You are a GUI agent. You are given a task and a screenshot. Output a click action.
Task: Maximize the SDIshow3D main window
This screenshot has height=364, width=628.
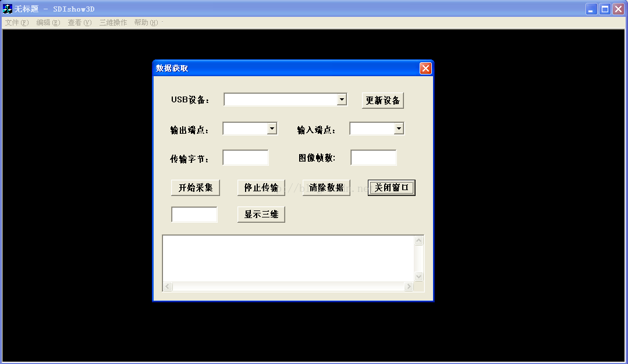(605, 9)
